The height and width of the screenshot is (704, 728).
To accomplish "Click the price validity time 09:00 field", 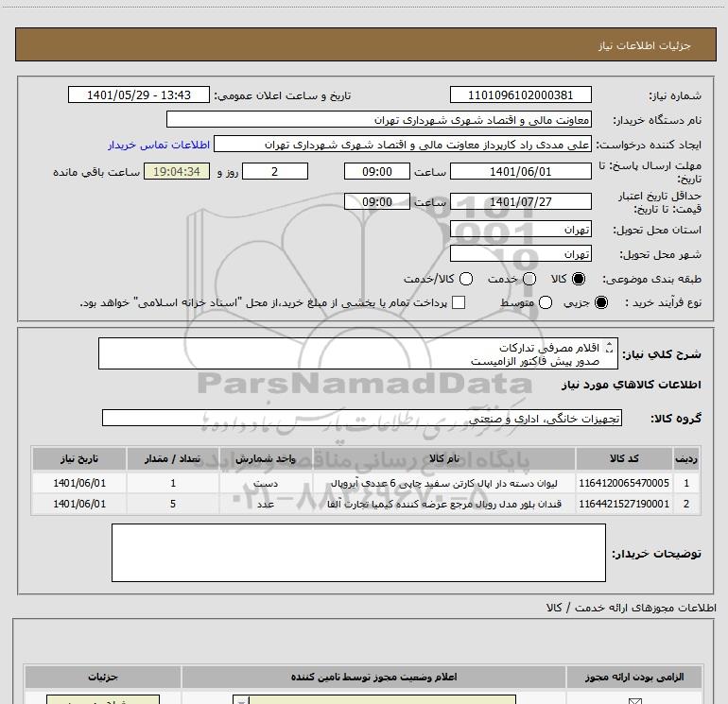I will point(377,201).
